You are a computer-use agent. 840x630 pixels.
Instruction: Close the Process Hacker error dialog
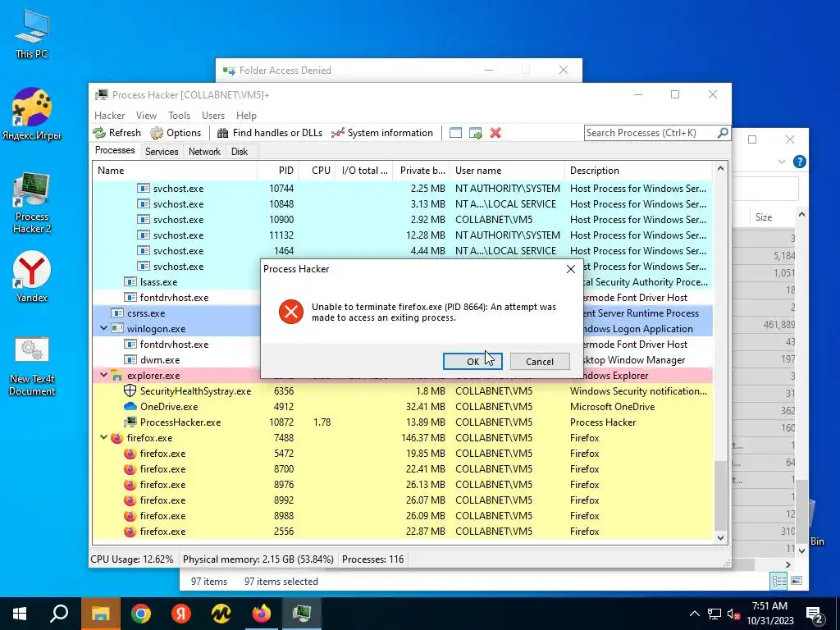coord(571,269)
